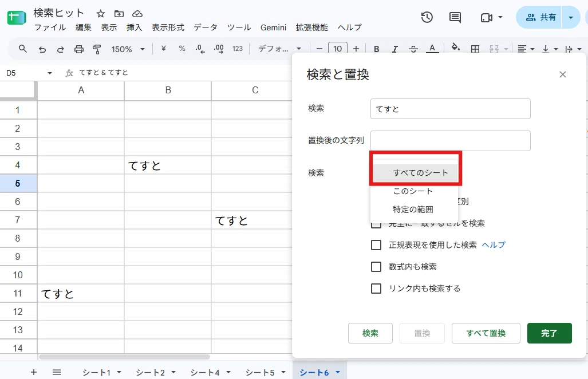Open the Gemini menu
Image resolution: width=588 pixels, height=379 pixels.
[x=273, y=27]
